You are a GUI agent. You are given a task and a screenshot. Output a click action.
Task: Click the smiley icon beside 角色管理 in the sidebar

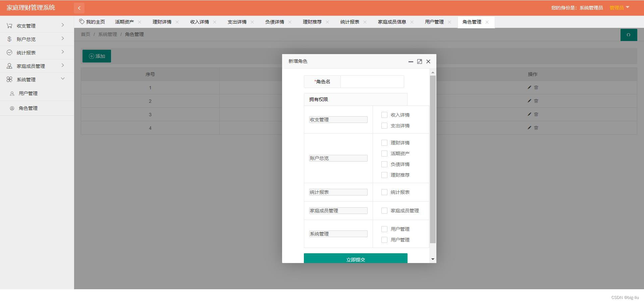[12, 108]
